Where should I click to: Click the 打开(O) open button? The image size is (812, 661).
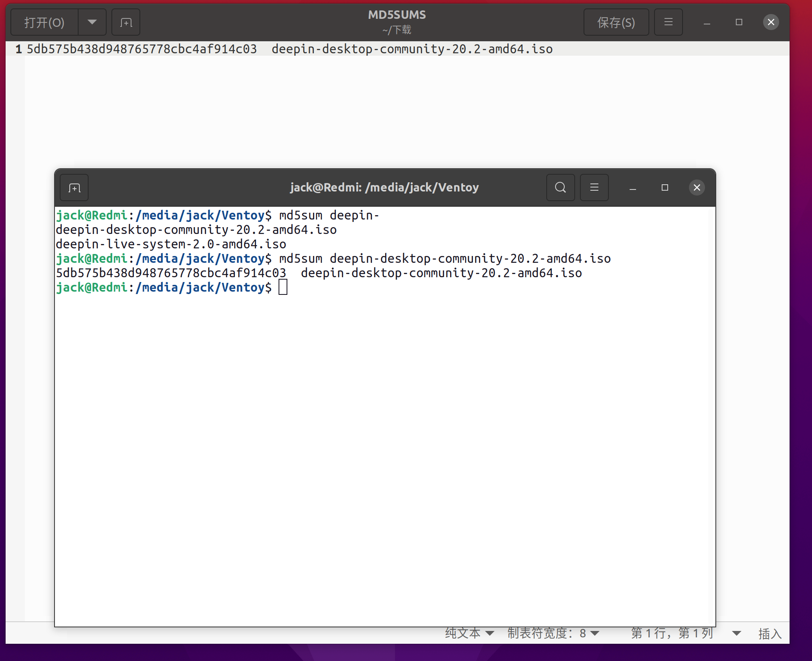44,22
